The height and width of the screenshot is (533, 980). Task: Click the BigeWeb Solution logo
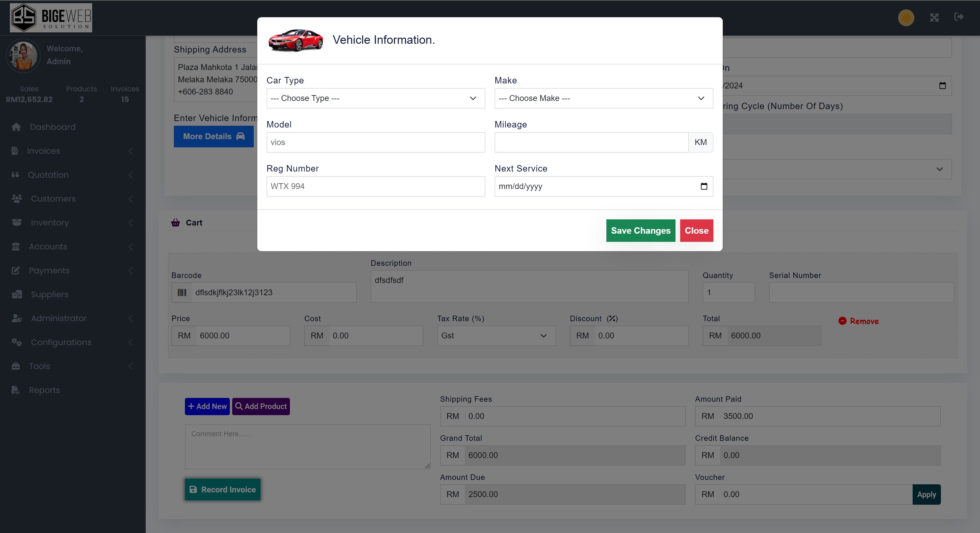(51, 18)
